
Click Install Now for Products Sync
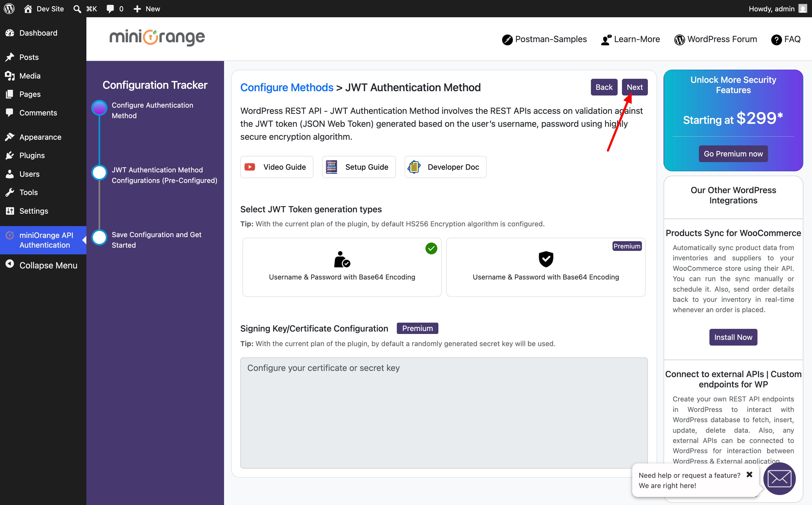click(733, 337)
